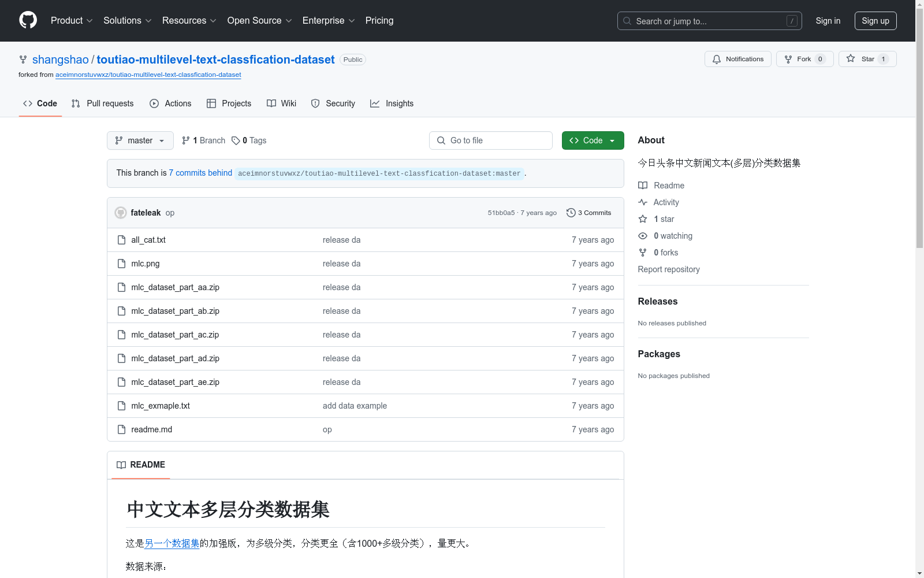Click the Go to file input
This screenshot has width=924, height=578.
tap(491, 140)
